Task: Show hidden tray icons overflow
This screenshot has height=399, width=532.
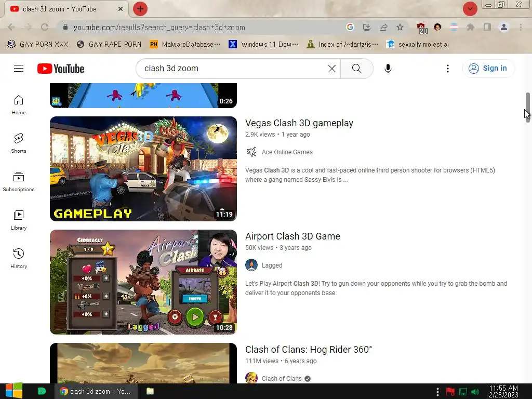Action: (437, 392)
